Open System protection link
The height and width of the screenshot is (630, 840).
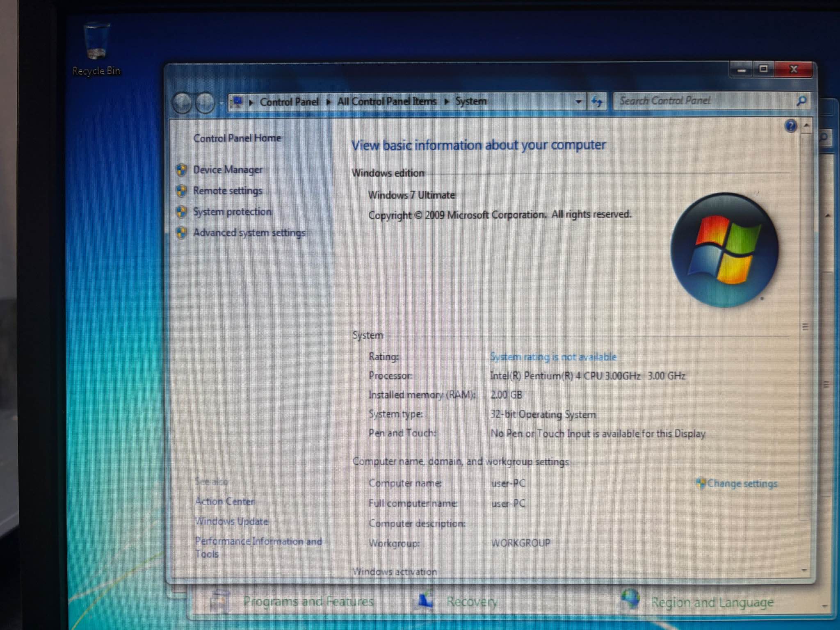tap(232, 212)
